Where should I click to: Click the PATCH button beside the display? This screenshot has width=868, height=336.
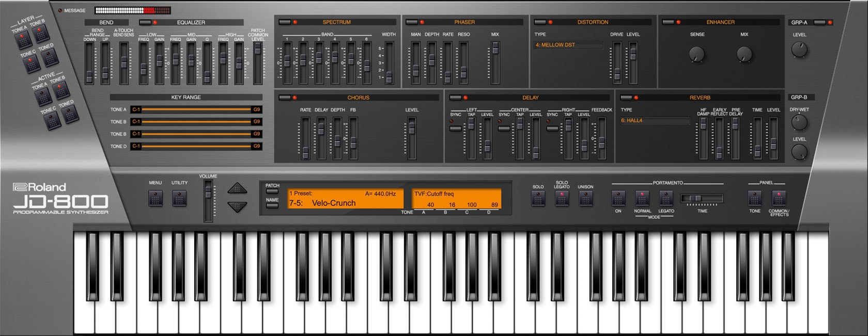tap(272, 191)
